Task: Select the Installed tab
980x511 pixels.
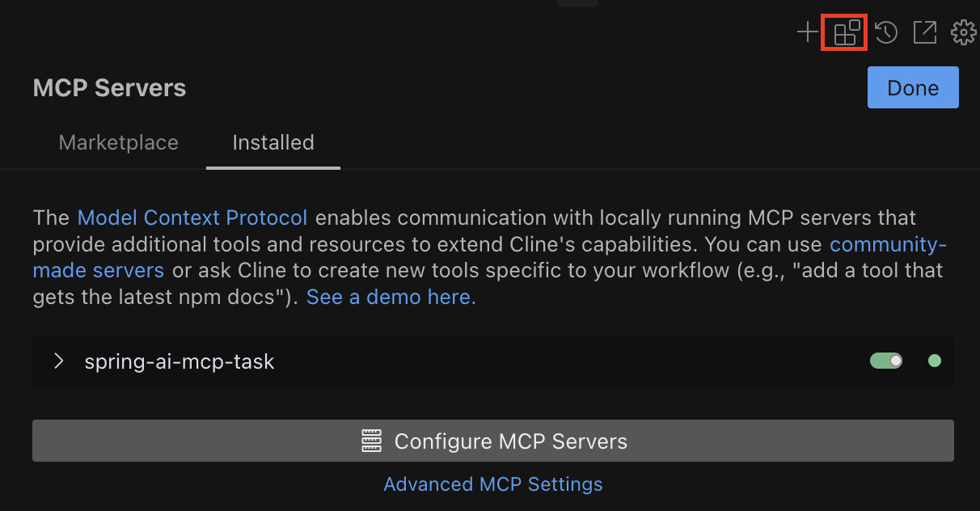Action: [x=273, y=143]
